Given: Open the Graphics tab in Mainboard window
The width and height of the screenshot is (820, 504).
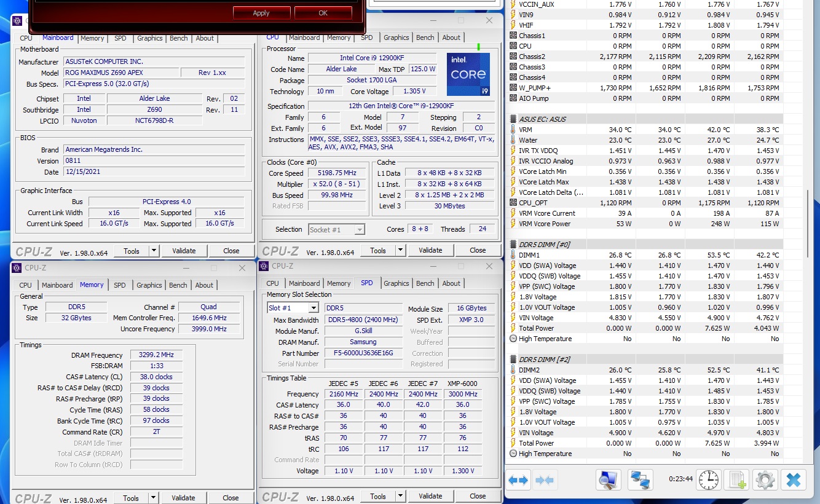Looking at the screenshot, I should [150, 38].
